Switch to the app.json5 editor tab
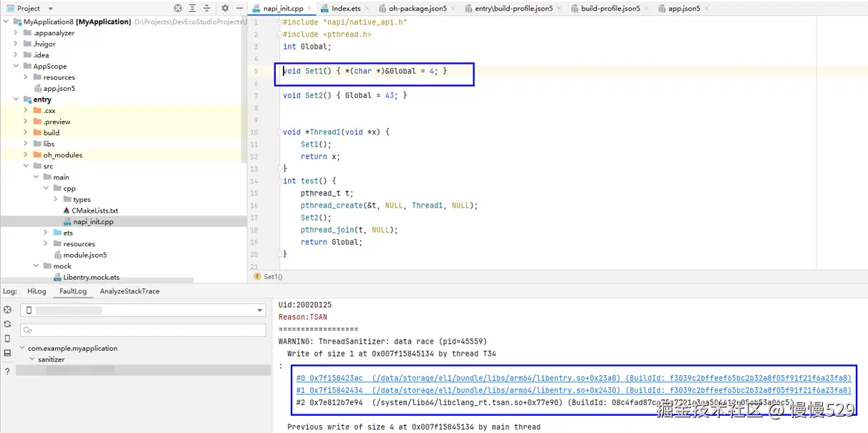The image size is (868, 433). coord(684,9)
